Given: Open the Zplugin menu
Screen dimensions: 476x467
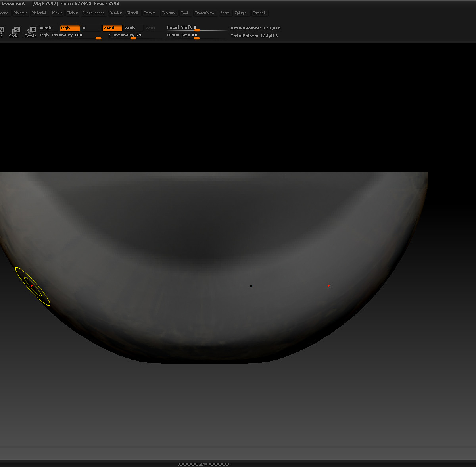Looking at the screenshot, I should tap(241, 13).
